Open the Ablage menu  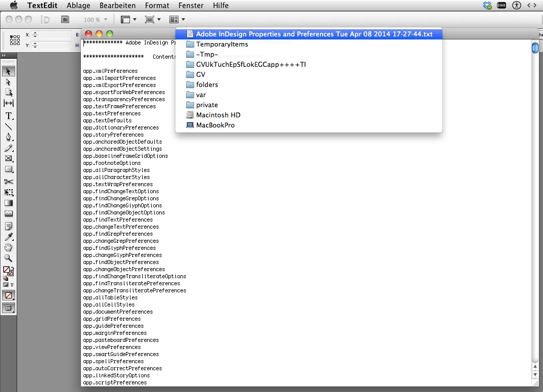[x=78, y=6]
